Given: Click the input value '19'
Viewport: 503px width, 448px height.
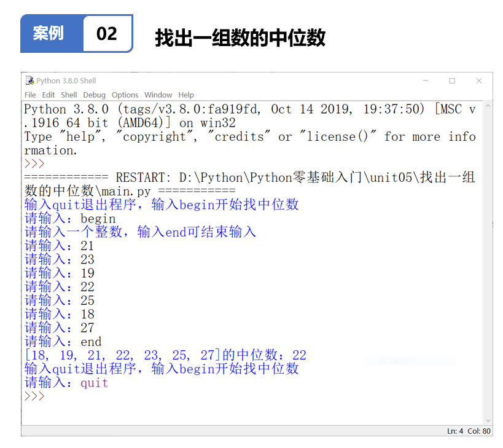Looking at the screenshot, I should pos(87,273).
